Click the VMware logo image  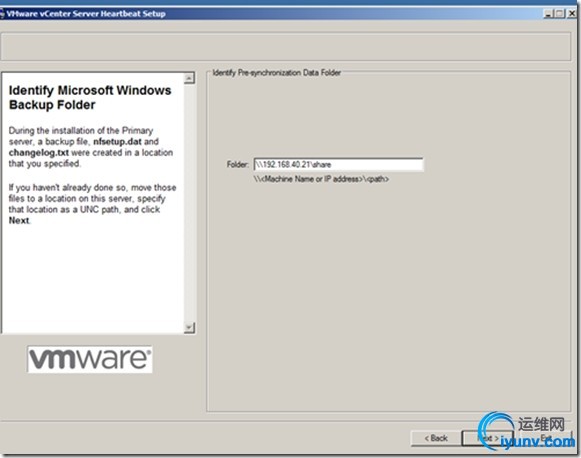click(90, 359)
